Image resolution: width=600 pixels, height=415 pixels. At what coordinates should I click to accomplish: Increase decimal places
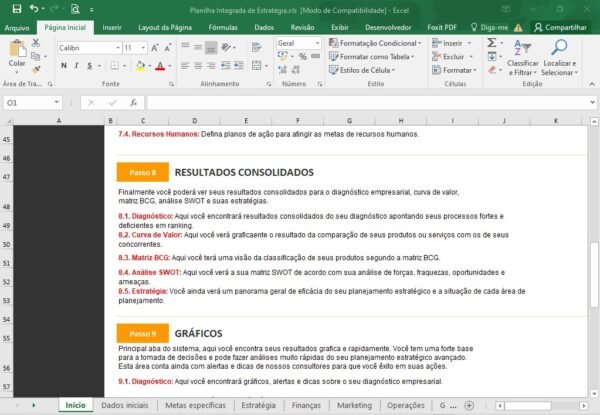pyautogui.click(x=282, y=70)
